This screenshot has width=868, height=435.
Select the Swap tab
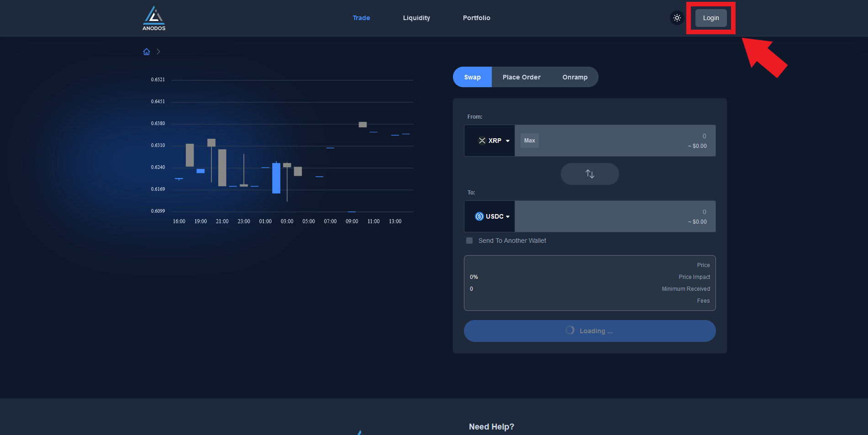coord(472,77)
